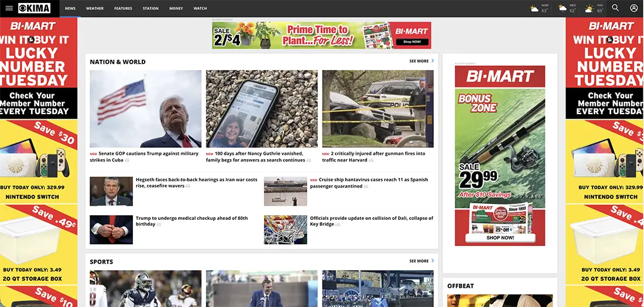Open Harvard police scene thumbnail
The height and width of the screenshot is (307, 644).
click(378, 109)
